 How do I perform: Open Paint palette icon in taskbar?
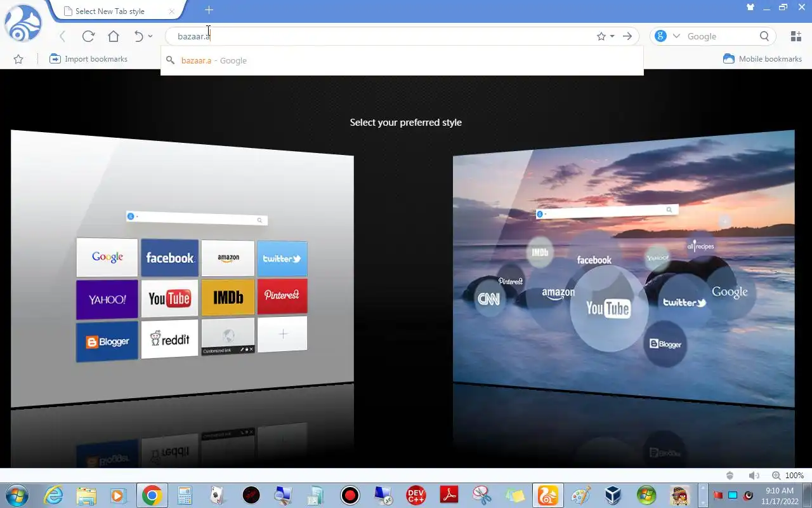581,495
